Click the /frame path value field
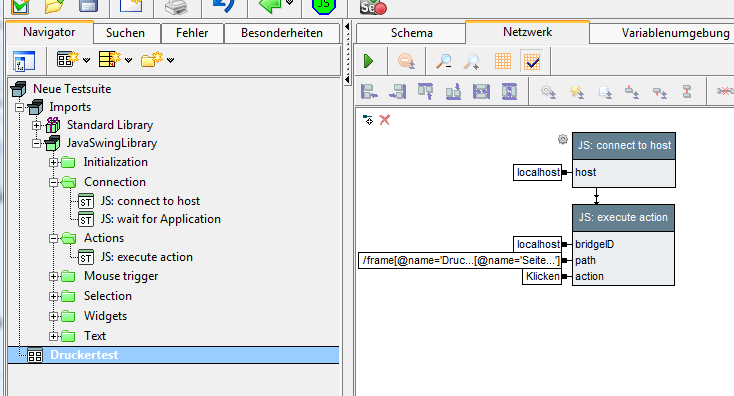Image resolution: width=734 pixels, height=396 pixels. (x=460, y=260)
